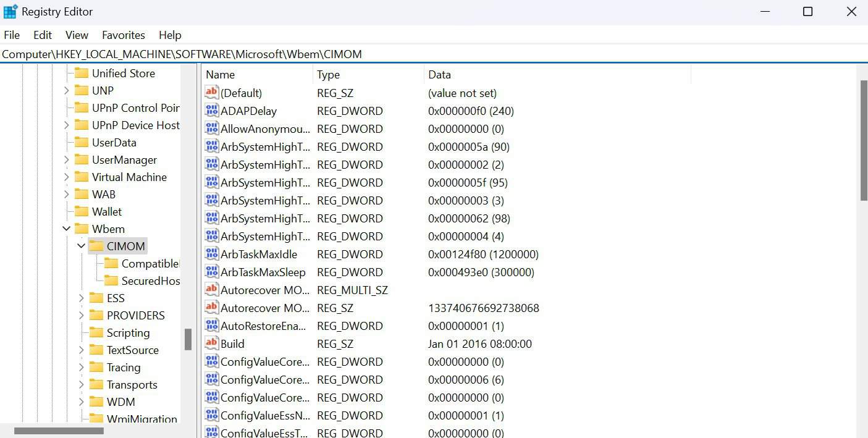This screenshot has width=868, height=438.
Task: Select the ADAPDelay DWORD value icon
Action: click(x=212, y=111)
